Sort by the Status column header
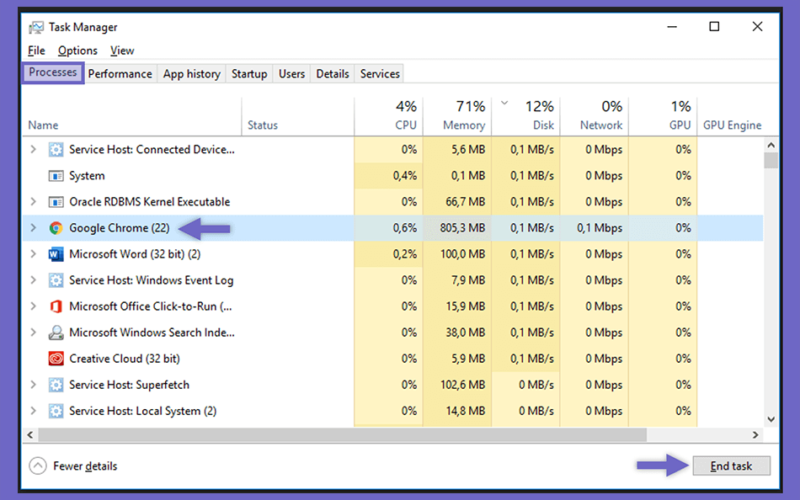 (297, 116)
